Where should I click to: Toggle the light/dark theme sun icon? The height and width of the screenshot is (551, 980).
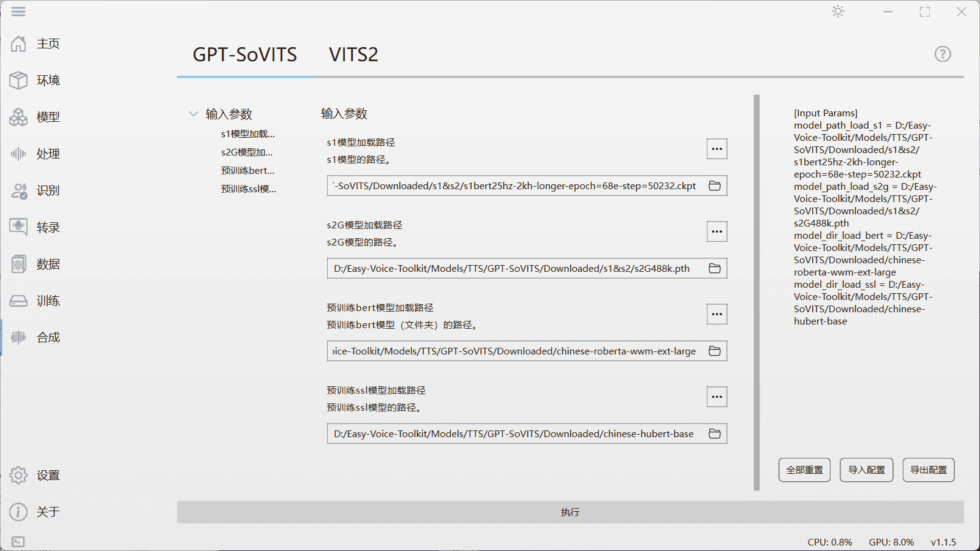(x=839, y=11)
